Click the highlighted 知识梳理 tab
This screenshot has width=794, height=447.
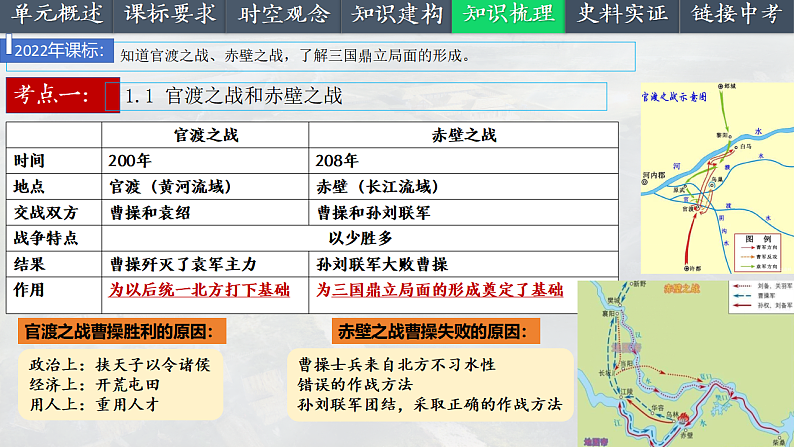point(508,15)
